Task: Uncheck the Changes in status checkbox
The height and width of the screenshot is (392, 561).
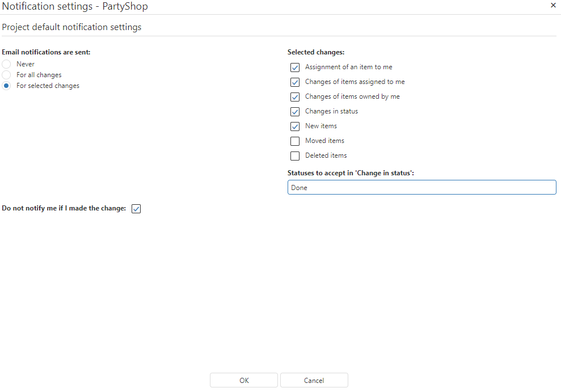Action: (295, 112)
